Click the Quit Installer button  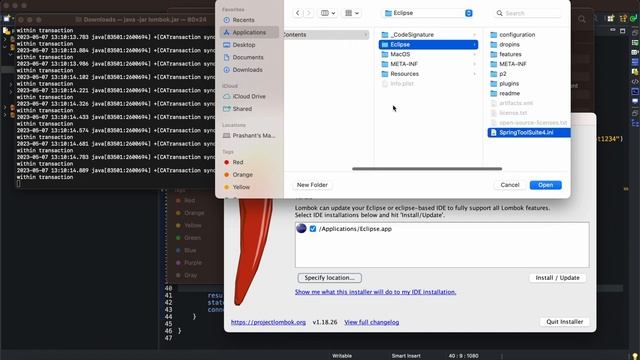click(564, 322)
